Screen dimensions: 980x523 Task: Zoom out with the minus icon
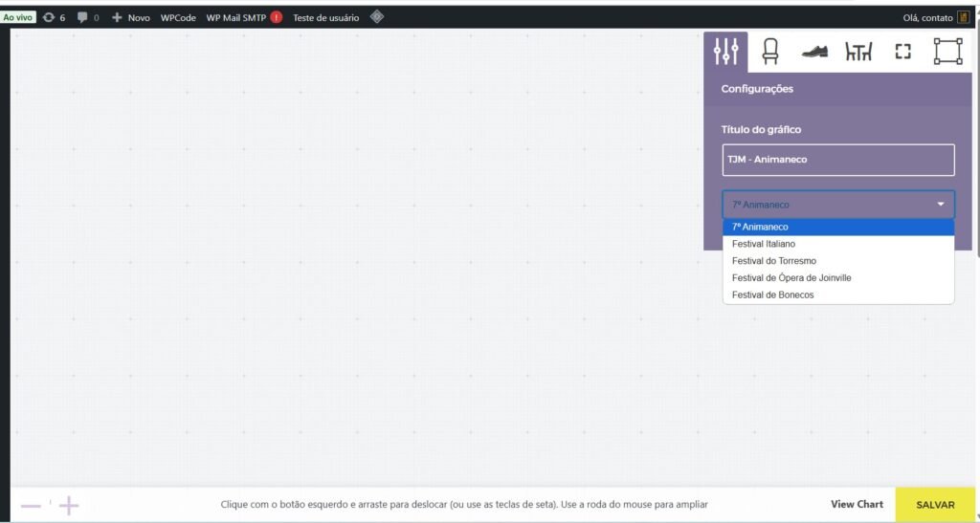[32, 505]
